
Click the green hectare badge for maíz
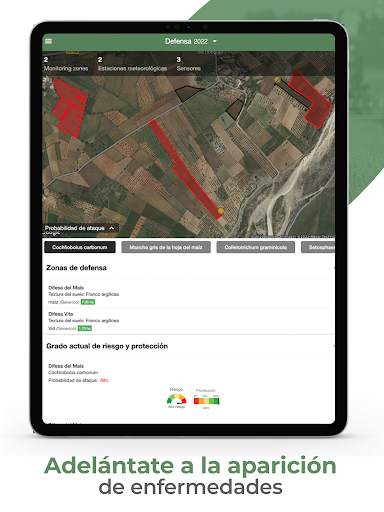[88, 302]
